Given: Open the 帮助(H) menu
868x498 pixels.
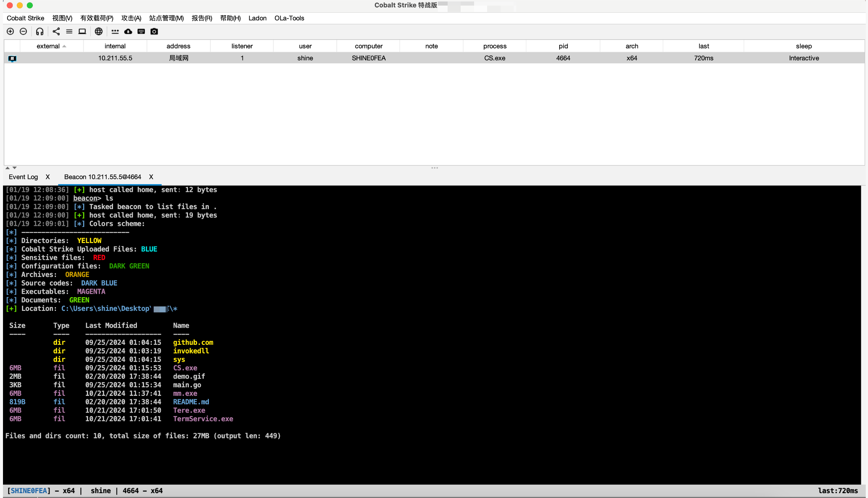Looking at the screenshot, I should [x=230, y=18].
